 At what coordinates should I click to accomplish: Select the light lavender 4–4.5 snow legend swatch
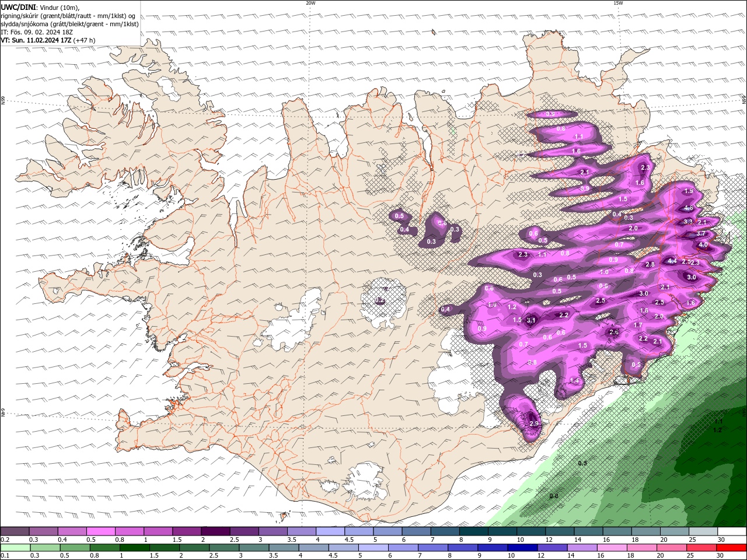(x=330, y=531)
